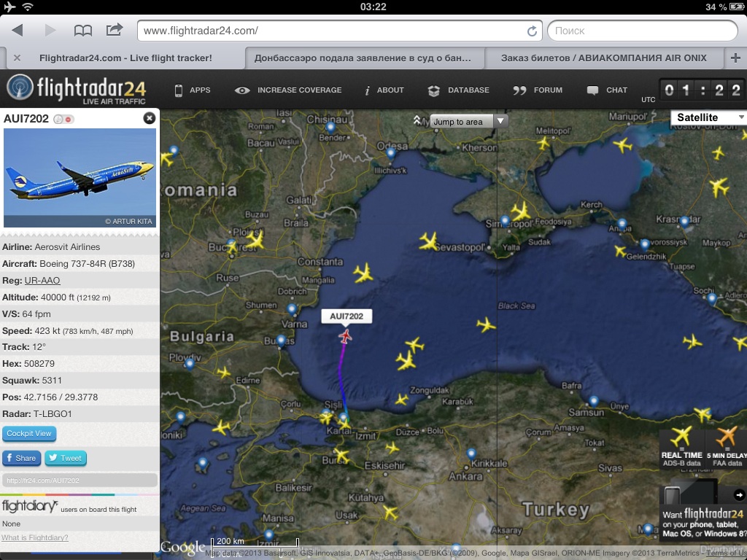This screenshot has width=747, height=560.
Task: Select the red AUI7202 plane on map
Action: pos(345,335)
